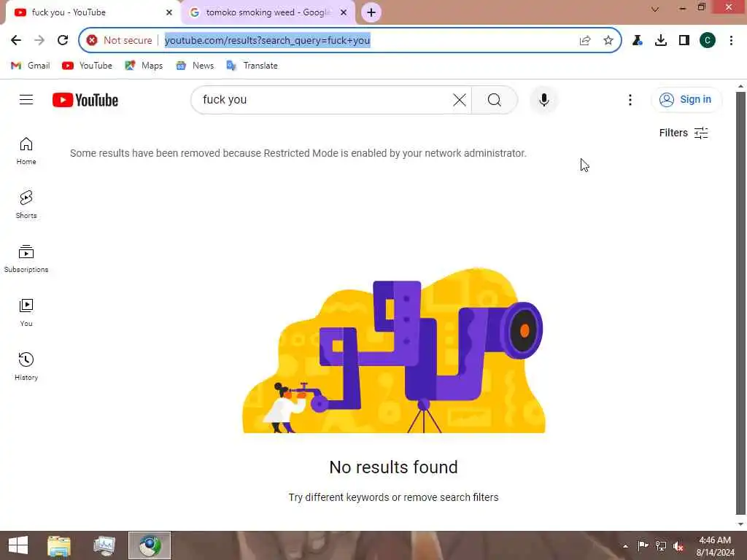Click the search magnifier button

tap(494, 100)
